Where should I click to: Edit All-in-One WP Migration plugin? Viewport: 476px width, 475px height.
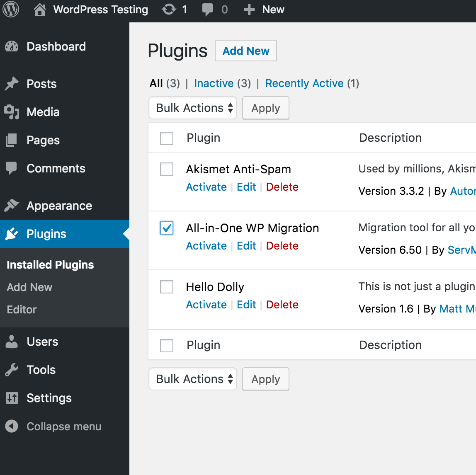coord(246,246)
